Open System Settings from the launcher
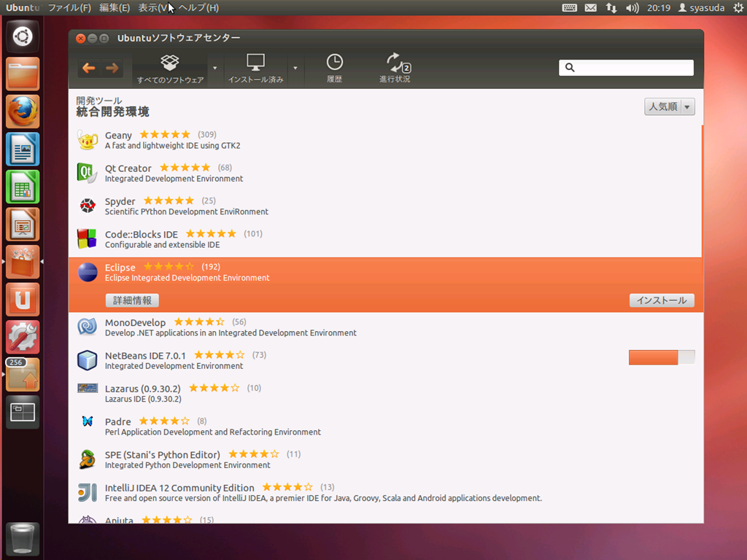 23,337
